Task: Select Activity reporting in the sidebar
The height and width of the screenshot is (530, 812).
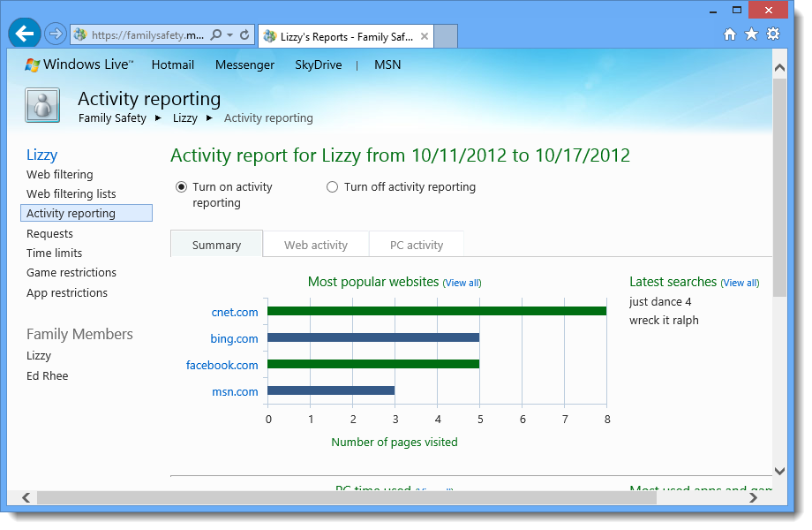Action: [x=86, y=213]
